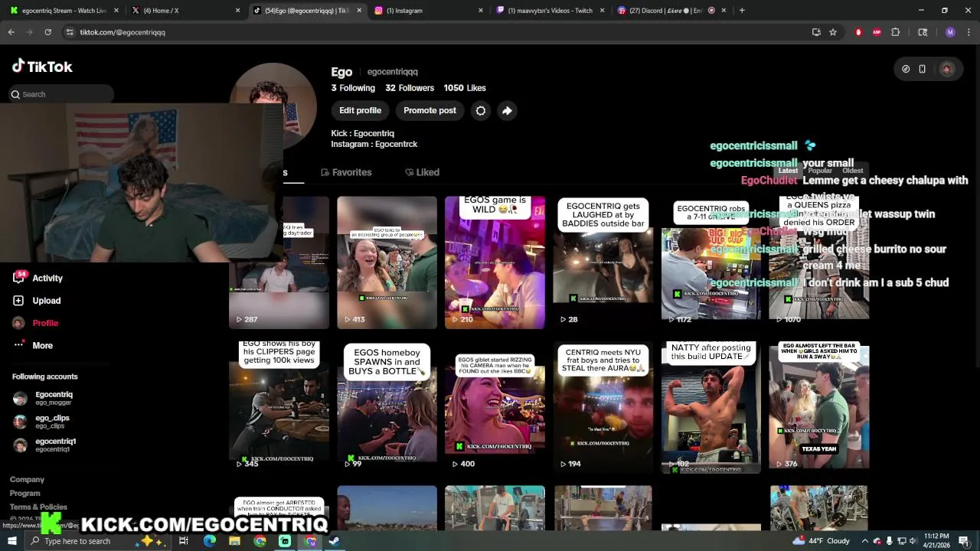Click the 1050 Likes count

pyautogui.click(x=464, y=88)
